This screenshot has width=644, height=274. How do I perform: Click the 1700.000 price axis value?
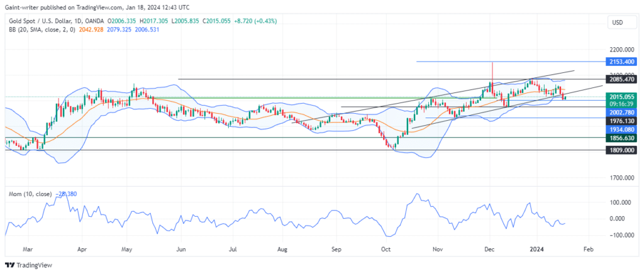click(x=621, y=178)
